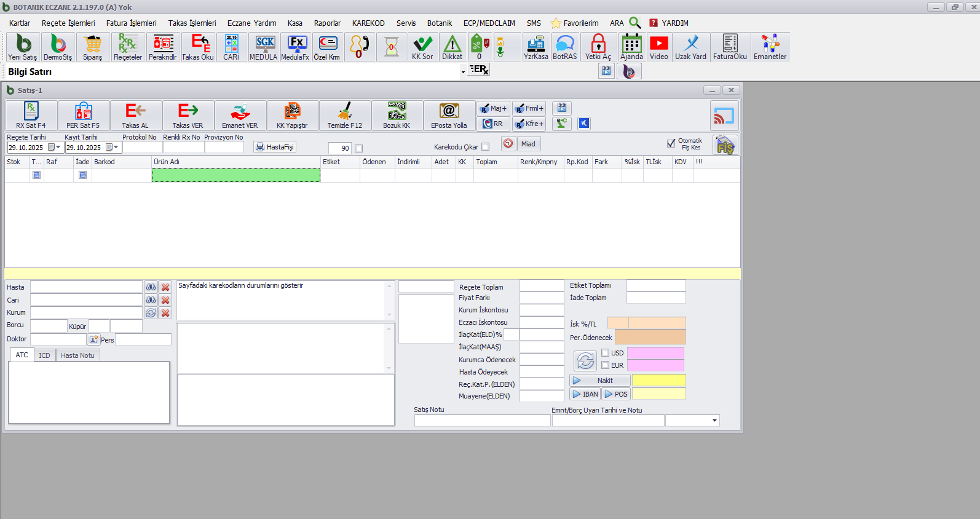
Task: Enable the Karekodu Çıkar checkbox
Action: pos(486,147)
